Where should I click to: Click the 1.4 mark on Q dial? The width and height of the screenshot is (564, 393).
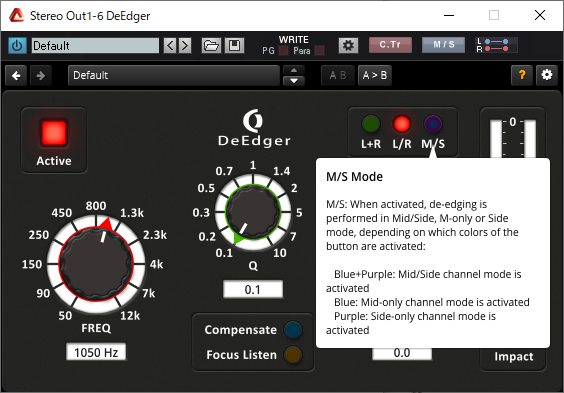pos(281,171)
